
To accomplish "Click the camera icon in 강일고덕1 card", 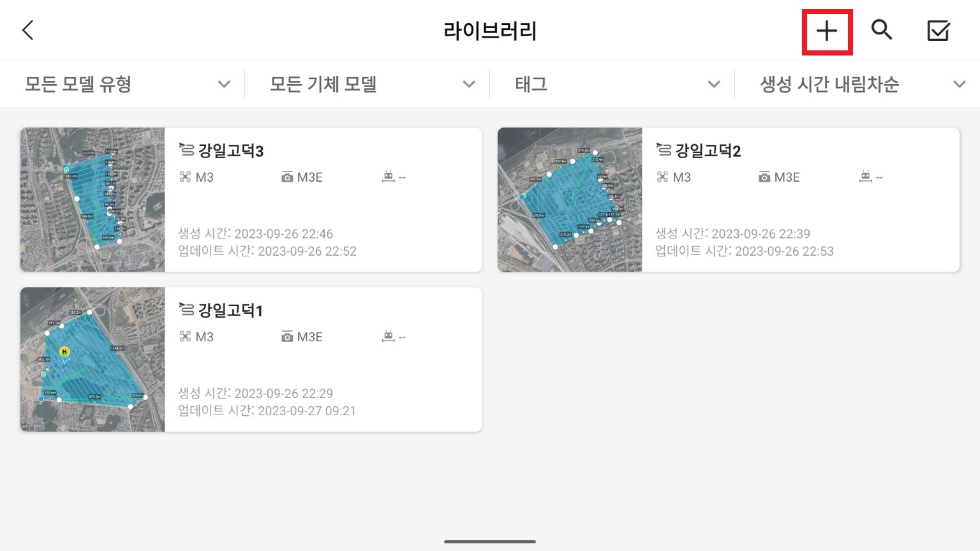I will coord(287,337).
